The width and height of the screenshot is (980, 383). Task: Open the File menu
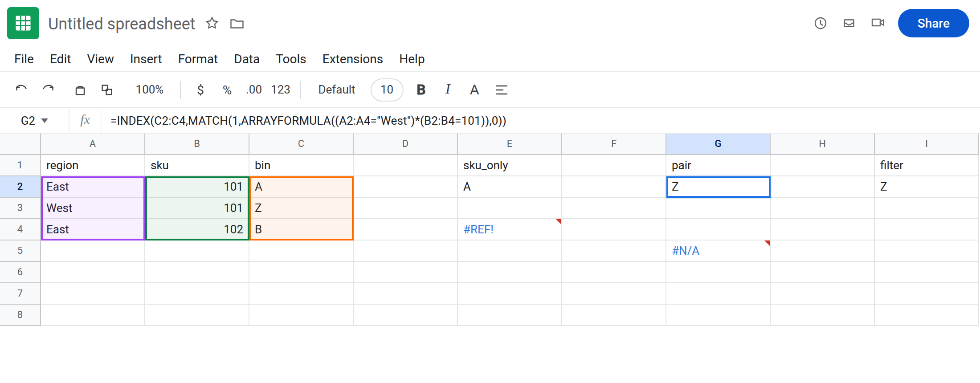pos(24,59)
